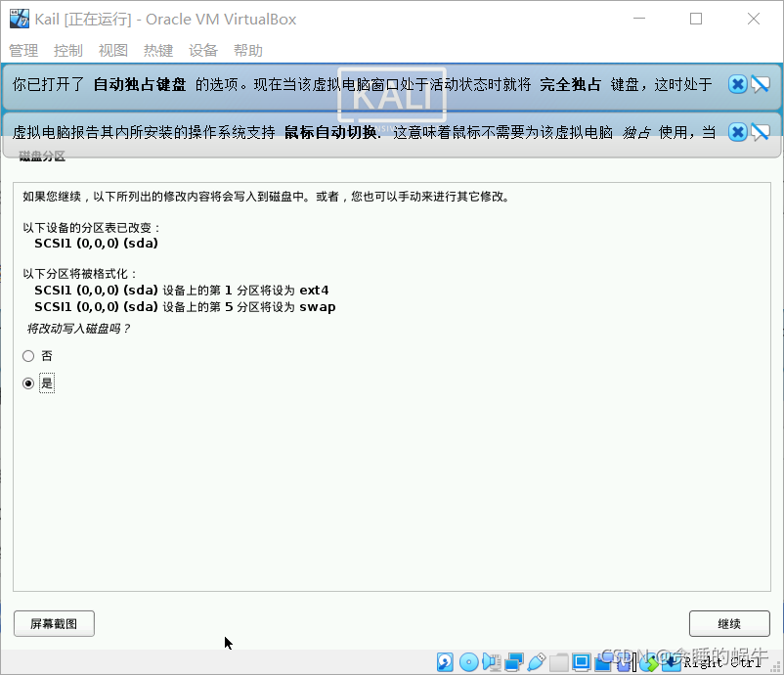Minimize the VirtualBox window
Image resolution: width=784 pixels, height=675 pixels.
tap(639, 19)
